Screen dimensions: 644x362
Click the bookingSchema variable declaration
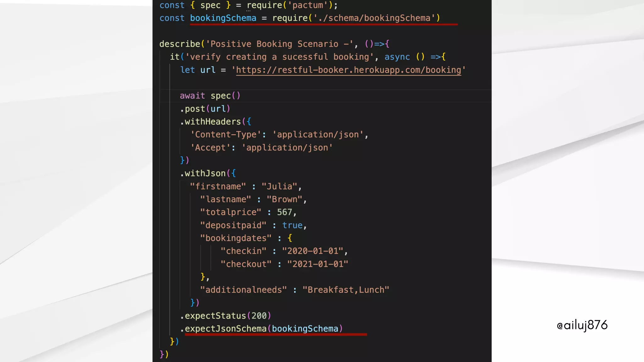point(223,18)
